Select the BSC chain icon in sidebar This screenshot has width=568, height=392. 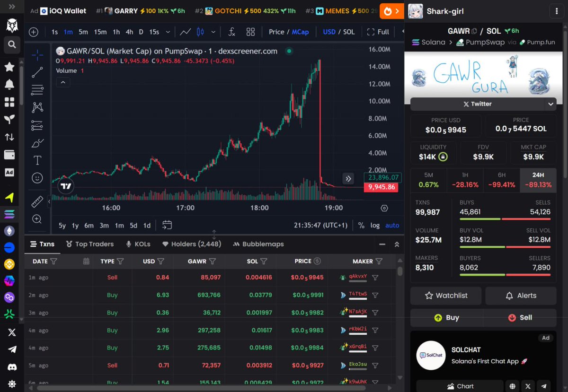tap(9, 264)
